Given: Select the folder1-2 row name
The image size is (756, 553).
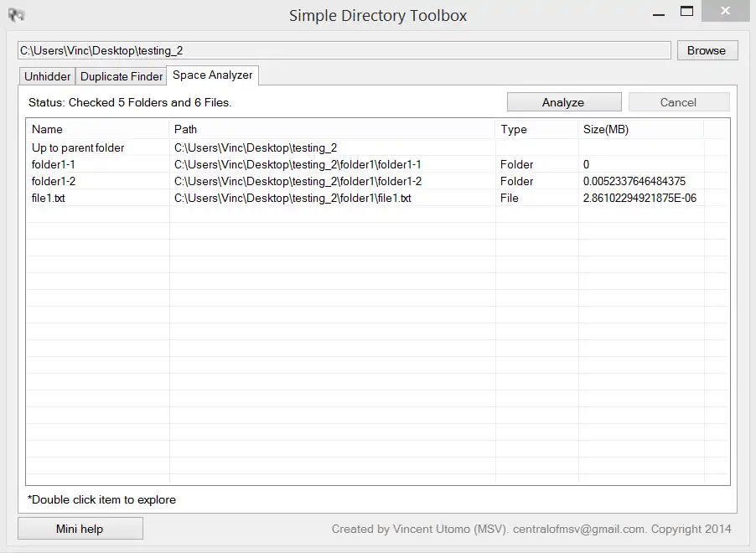Looking at the screenshot, I should [x=53, y=181].
